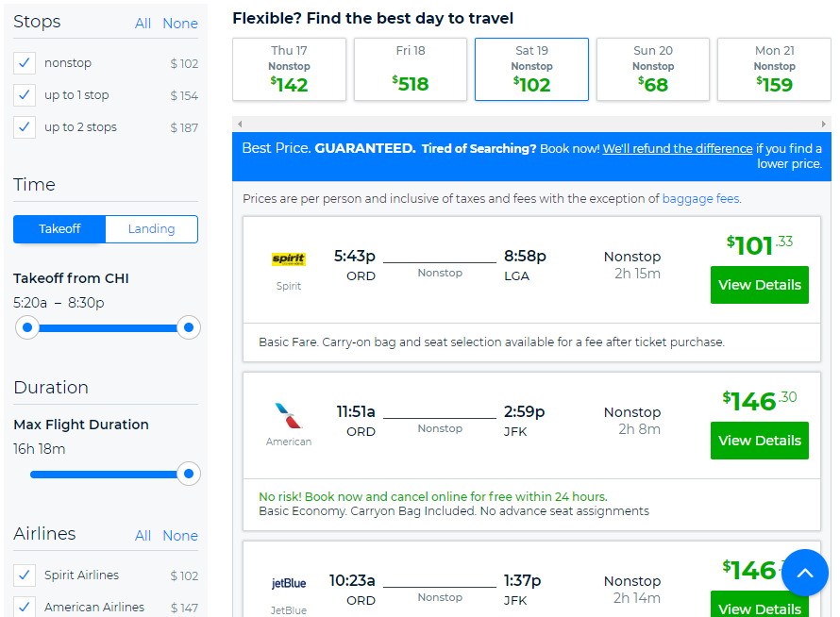
Task: Toggle the up to 1 stop checkbox
Action: click(25, 95)
